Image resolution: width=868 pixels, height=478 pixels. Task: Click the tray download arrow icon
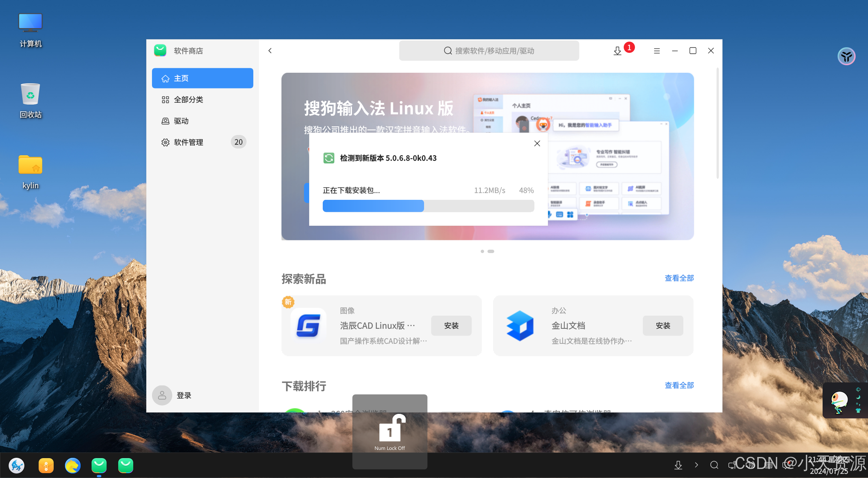678,465
